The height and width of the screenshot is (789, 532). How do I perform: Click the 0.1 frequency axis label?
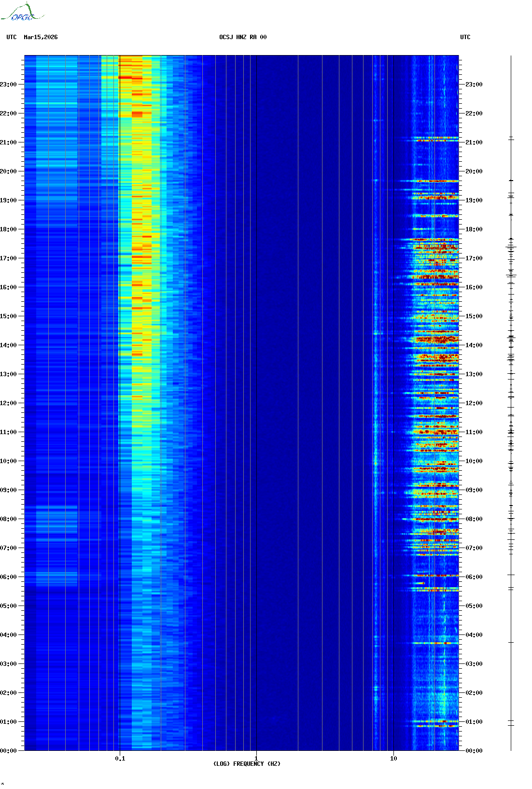point(120,758)
